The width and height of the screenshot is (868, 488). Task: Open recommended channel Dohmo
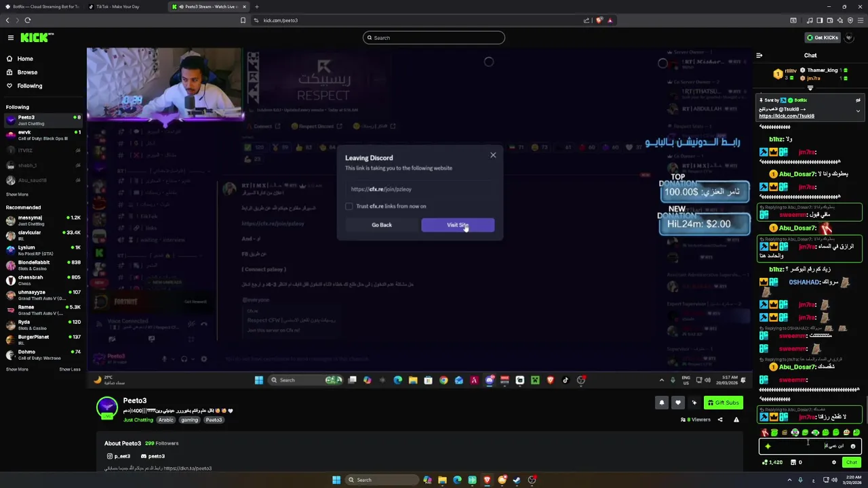43,354
